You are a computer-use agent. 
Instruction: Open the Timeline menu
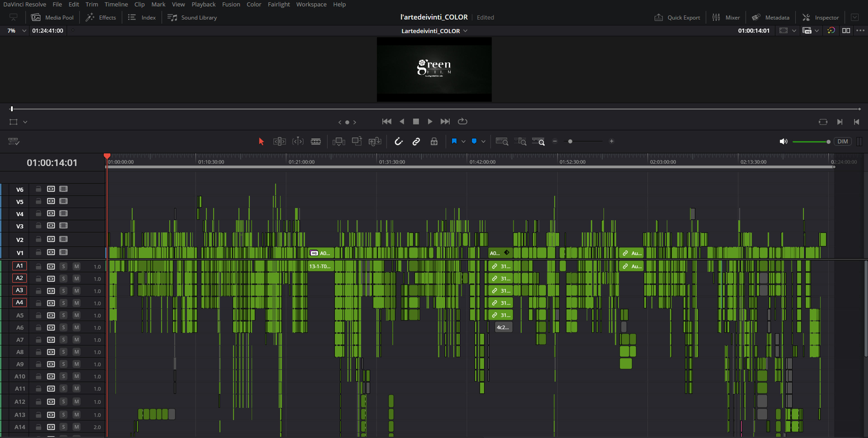click(116, 4)
